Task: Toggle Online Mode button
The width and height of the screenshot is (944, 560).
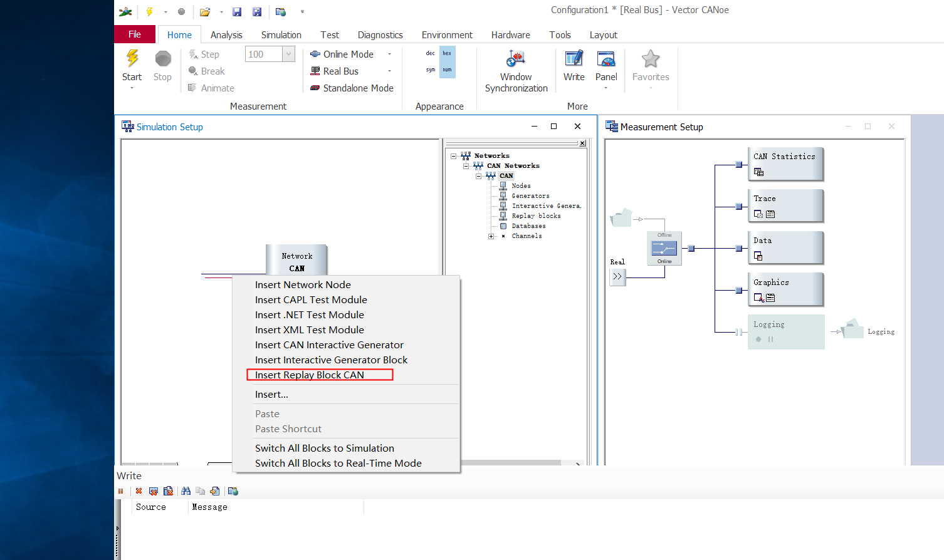Action: pyautogui.click(x=342, y=54)
